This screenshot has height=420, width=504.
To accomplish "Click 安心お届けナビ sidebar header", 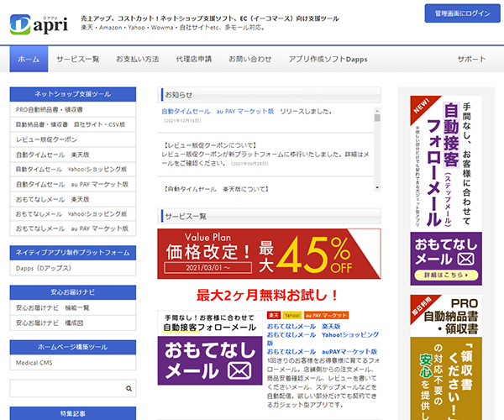I will [73, 292].
